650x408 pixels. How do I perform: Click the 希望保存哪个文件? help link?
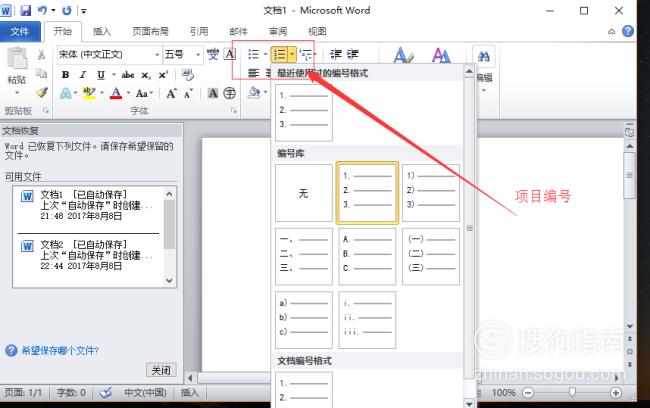tap(60, 351)
